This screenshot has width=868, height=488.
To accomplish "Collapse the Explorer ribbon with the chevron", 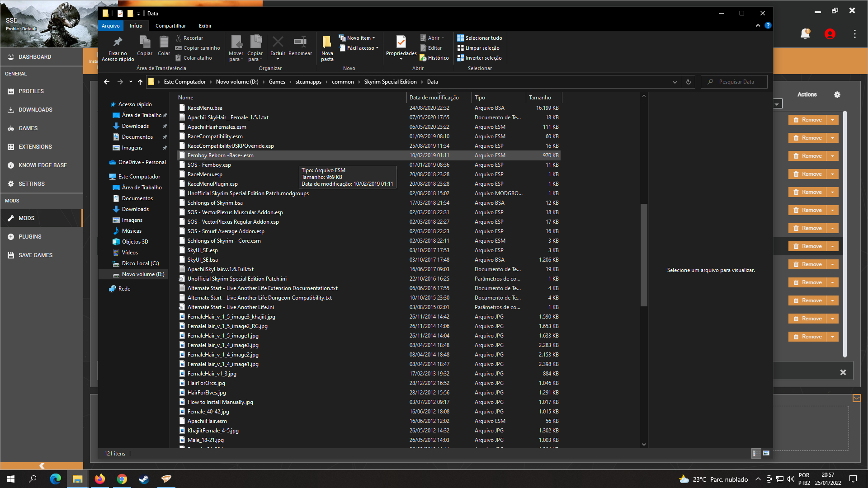I will click(x=758, y=26).
